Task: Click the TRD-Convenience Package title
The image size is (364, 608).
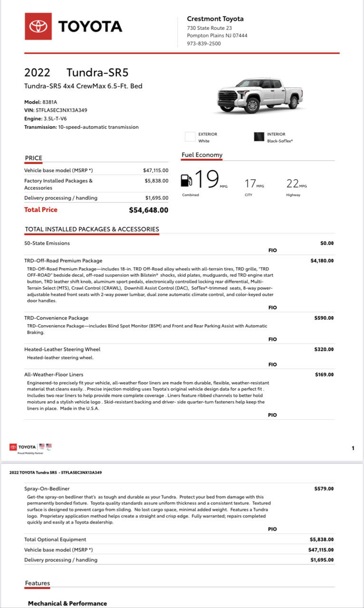Action: [x=56, y=318]
